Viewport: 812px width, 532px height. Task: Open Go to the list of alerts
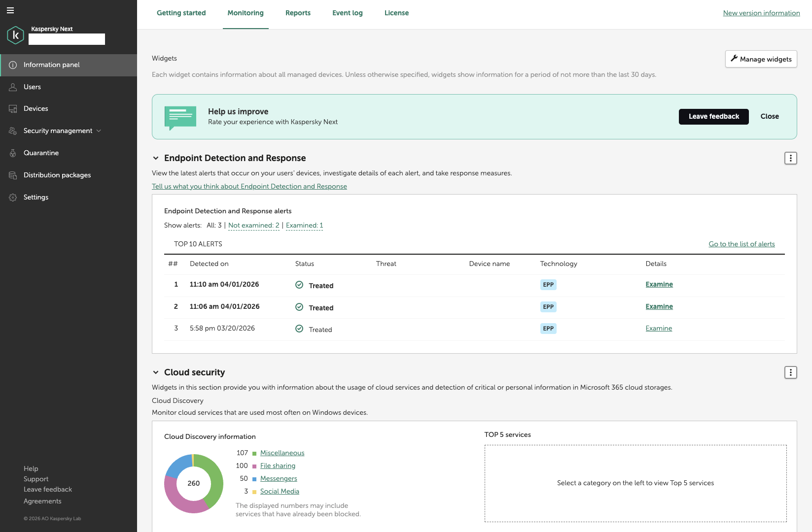point(741,244)
